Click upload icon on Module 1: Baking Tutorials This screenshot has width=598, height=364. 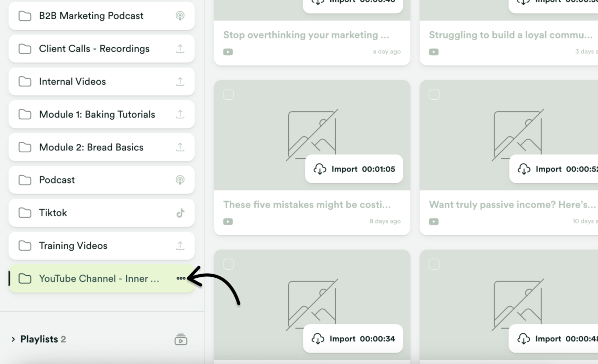[x=180, y=114]
